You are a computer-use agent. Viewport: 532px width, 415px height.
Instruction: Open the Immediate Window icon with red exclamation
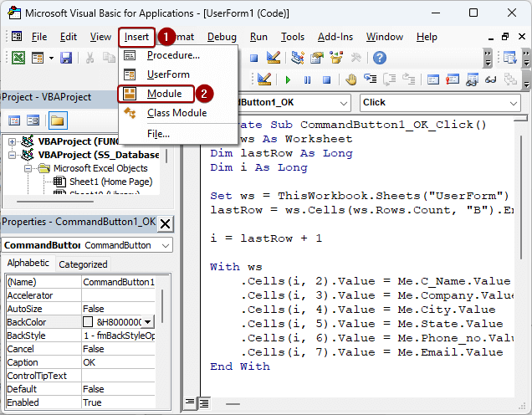click(x=453, y=79)
